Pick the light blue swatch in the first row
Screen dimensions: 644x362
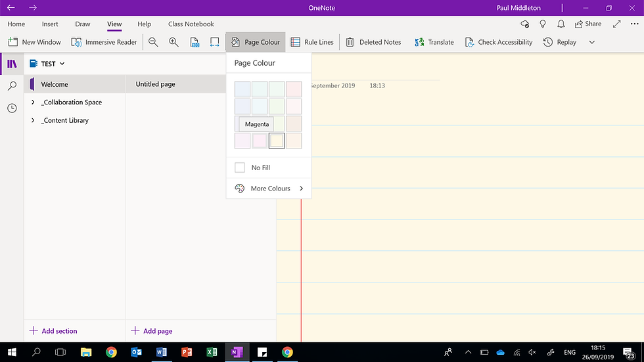click(242, 89)
